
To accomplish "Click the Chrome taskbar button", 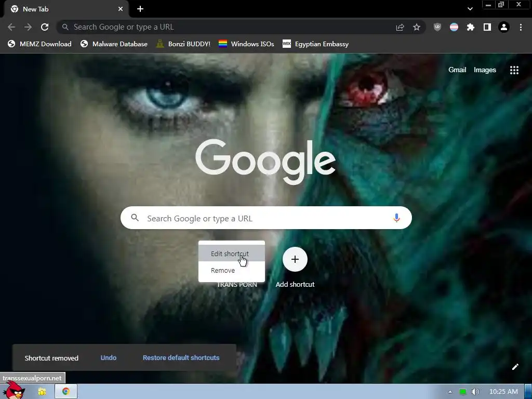I will 66,392.
